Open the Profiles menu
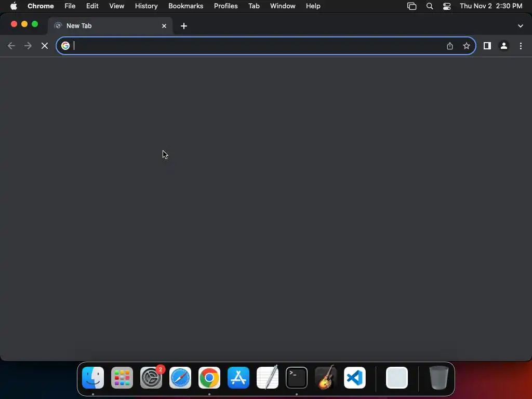 (x=225, y=6)
